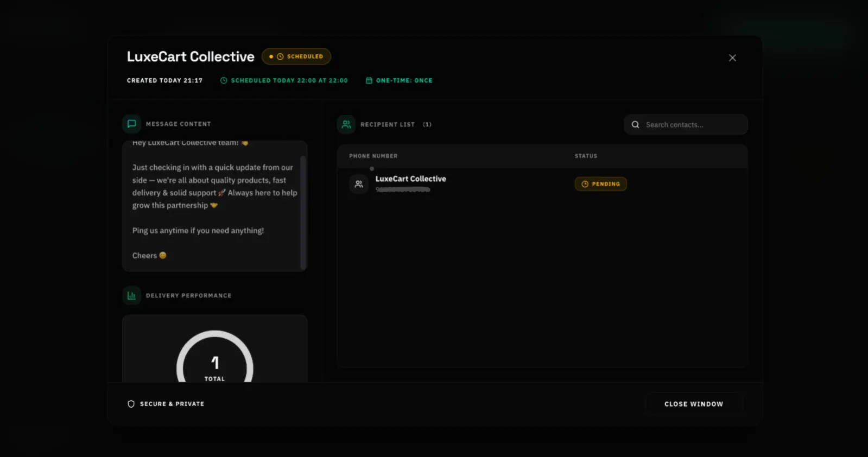Click the total recipients progress ring
This screenshot has width=868, height=457.
coord(215,357)
